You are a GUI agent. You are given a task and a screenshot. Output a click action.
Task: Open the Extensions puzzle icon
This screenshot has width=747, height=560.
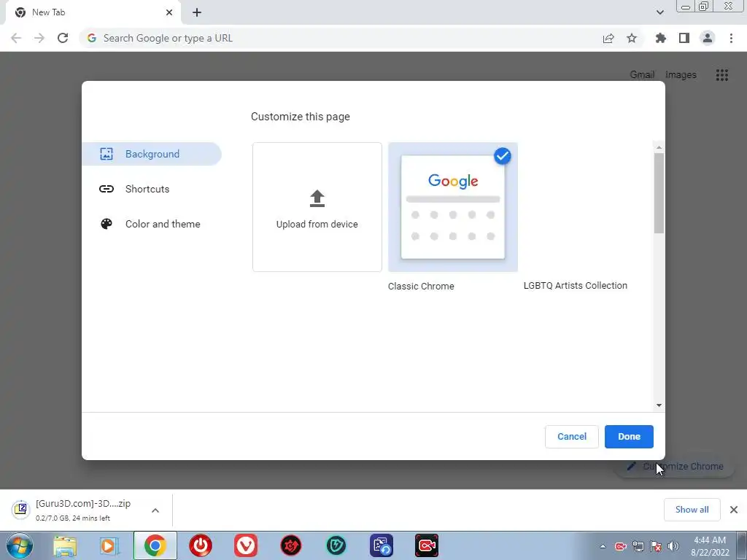tap(660, 38)
